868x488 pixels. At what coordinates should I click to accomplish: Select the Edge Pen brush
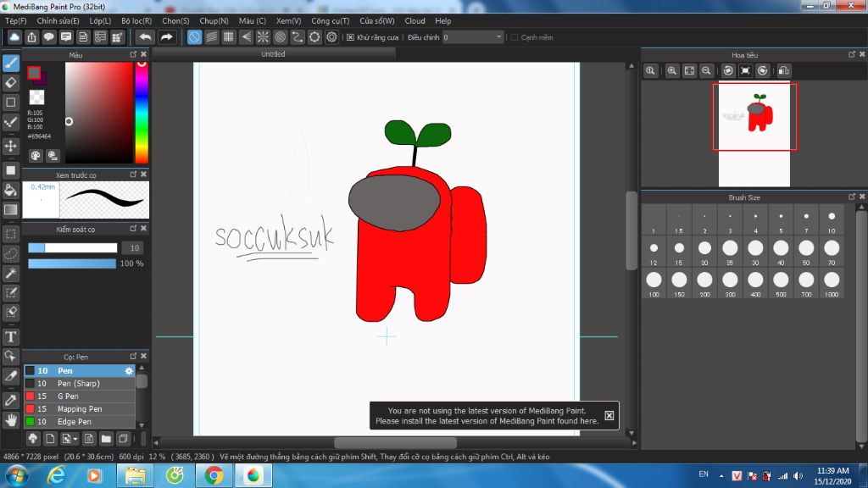click(x=80, y=422)
